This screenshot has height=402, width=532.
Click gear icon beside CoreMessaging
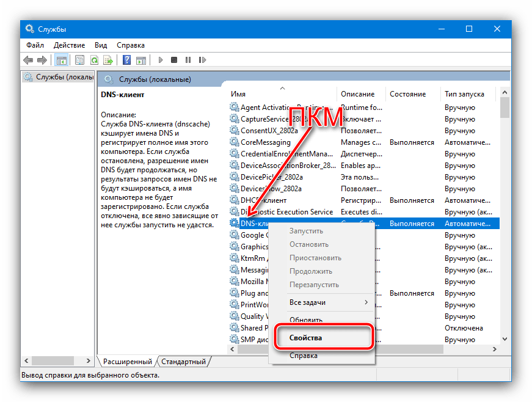pos(234,142)
